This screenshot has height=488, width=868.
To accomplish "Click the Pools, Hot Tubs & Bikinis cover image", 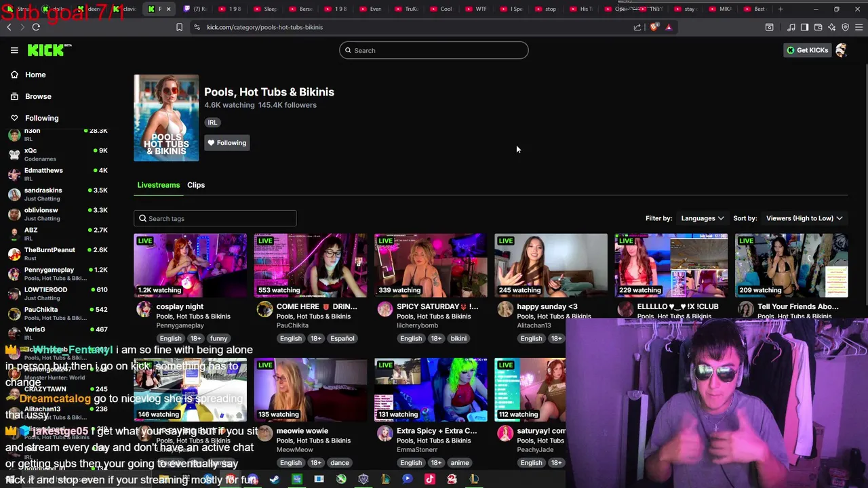I will pos(166,118).
